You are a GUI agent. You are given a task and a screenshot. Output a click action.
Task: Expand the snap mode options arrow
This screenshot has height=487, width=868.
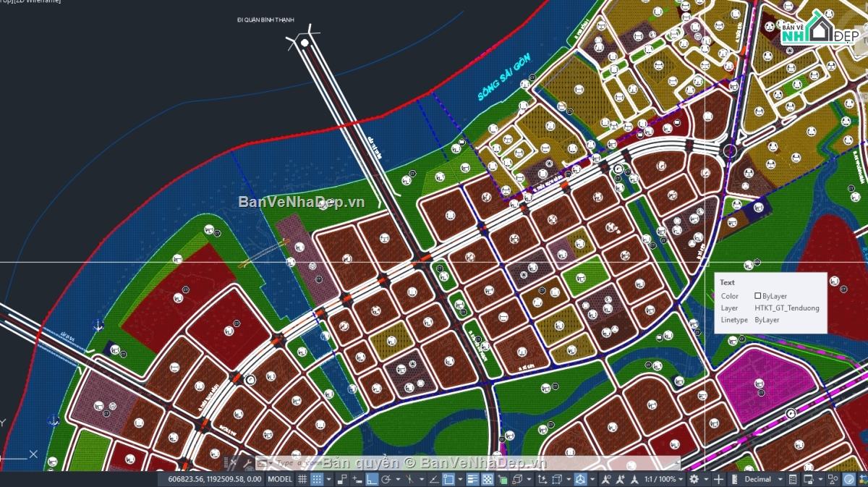(328, 479)
